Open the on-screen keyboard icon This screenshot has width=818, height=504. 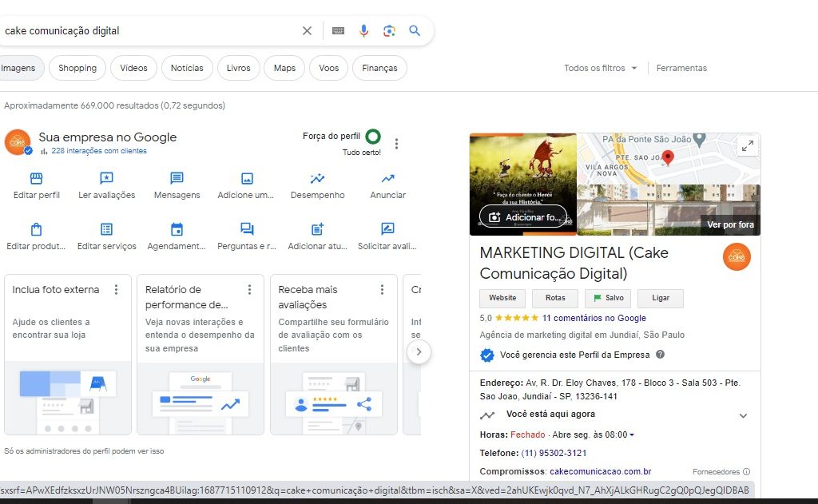pyautogui.click(x=338, y=30)
